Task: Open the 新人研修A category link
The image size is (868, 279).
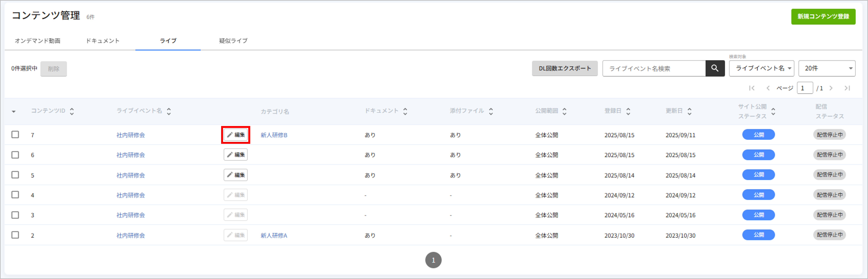Action: [x=274, y=235]
